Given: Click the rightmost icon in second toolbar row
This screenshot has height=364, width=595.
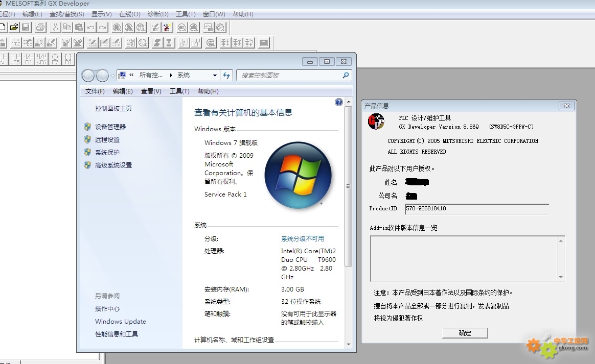Looking at the screenshot, I should point(264,43).
